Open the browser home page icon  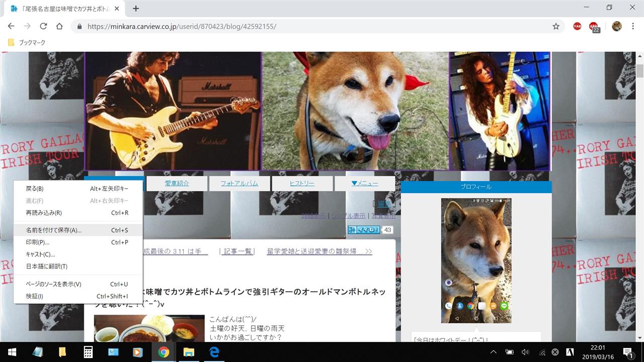pyautogui.click(x=59, y=26)
